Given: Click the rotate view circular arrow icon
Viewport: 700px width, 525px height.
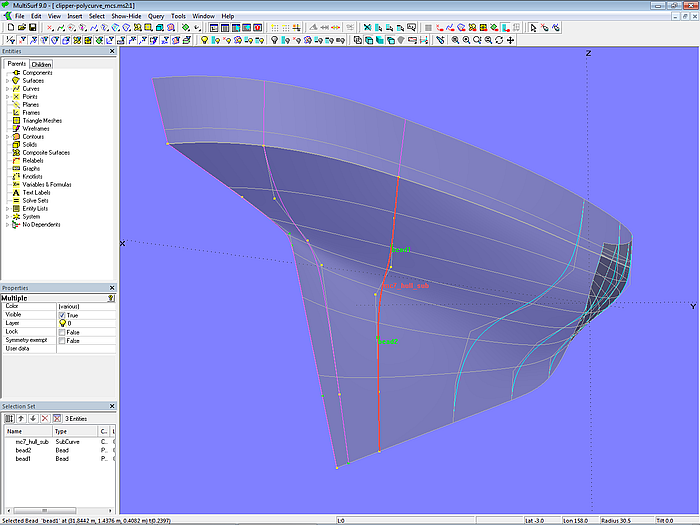Looking at the screenshot, I should [x=499, y=40].
